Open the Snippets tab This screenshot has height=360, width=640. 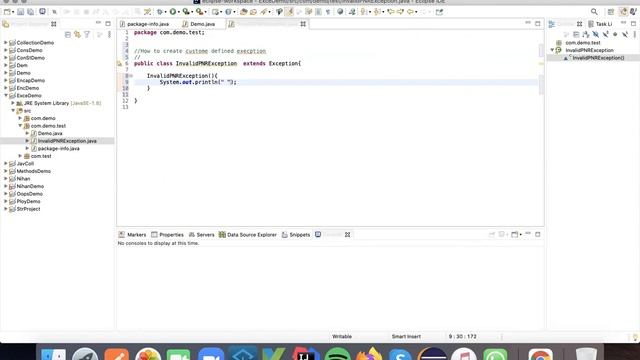pyautogui.click(x=296, y=235)
